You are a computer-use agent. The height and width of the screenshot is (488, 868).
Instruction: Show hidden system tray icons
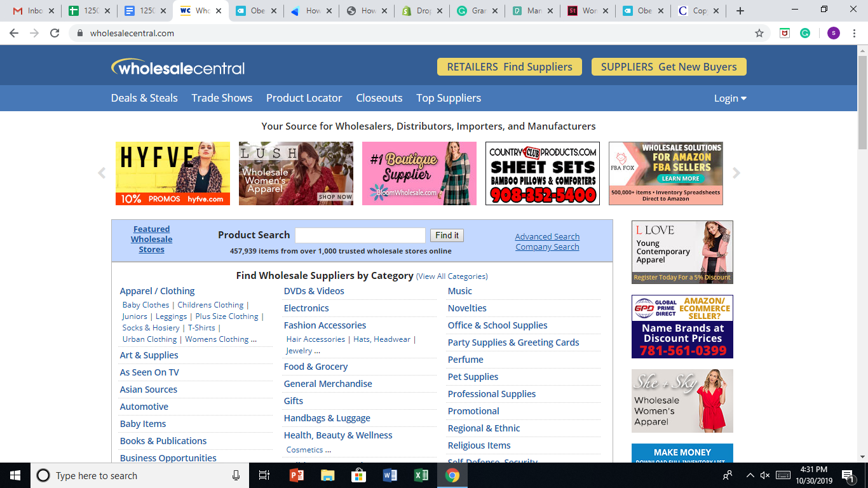point(750,475)
